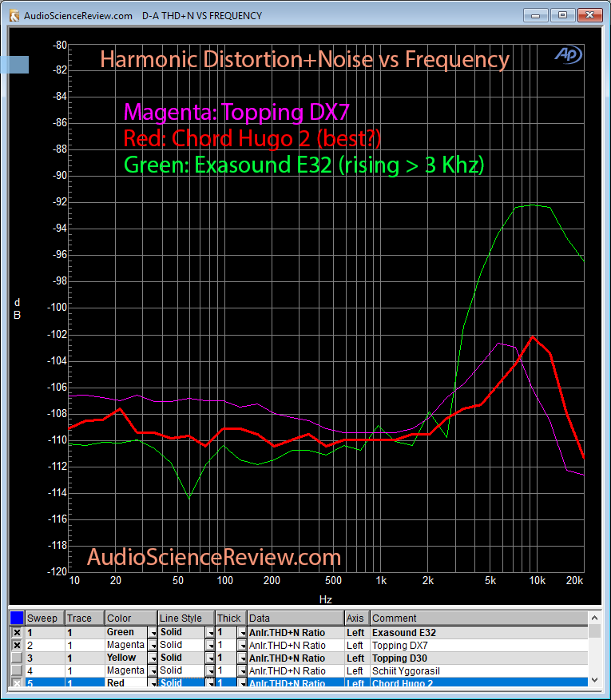Viewport: 611px width, 700px height.
Task: Click the '1k' x-axis tick label
Action: click(x=381, y=580)
